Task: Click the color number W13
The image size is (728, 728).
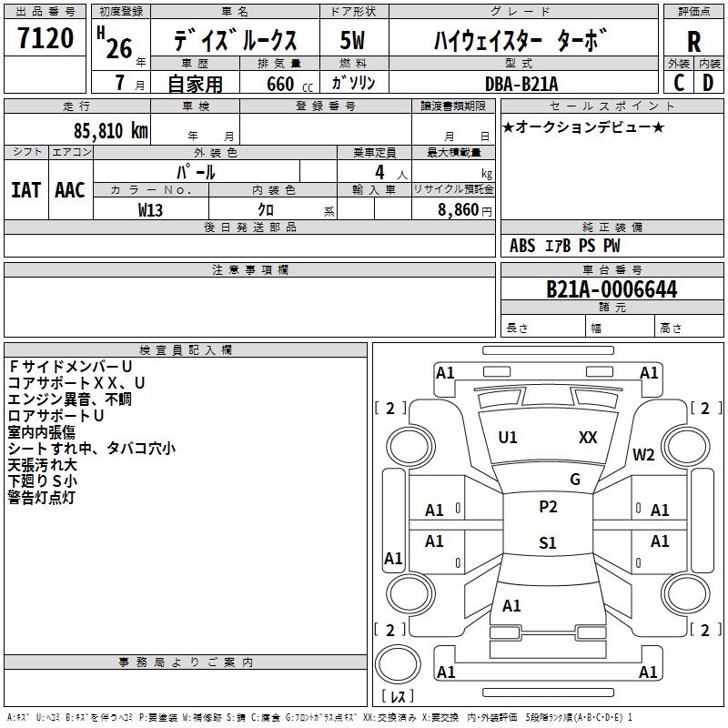Action: 150,210
